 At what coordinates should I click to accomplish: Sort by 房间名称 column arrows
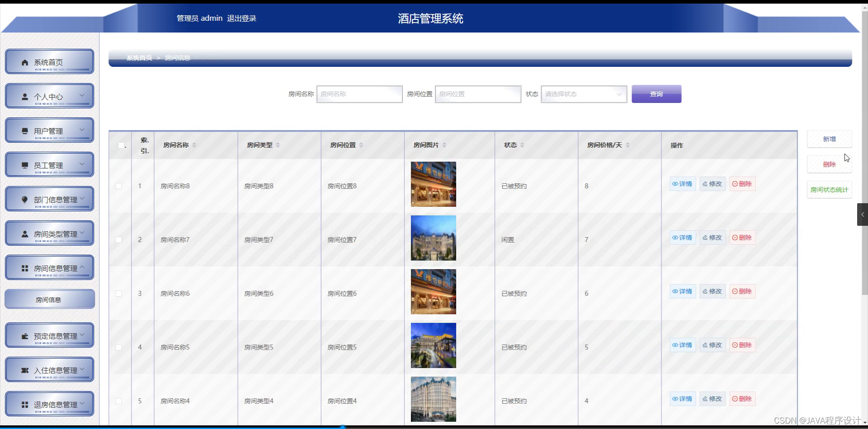click(x=194, y=145)
